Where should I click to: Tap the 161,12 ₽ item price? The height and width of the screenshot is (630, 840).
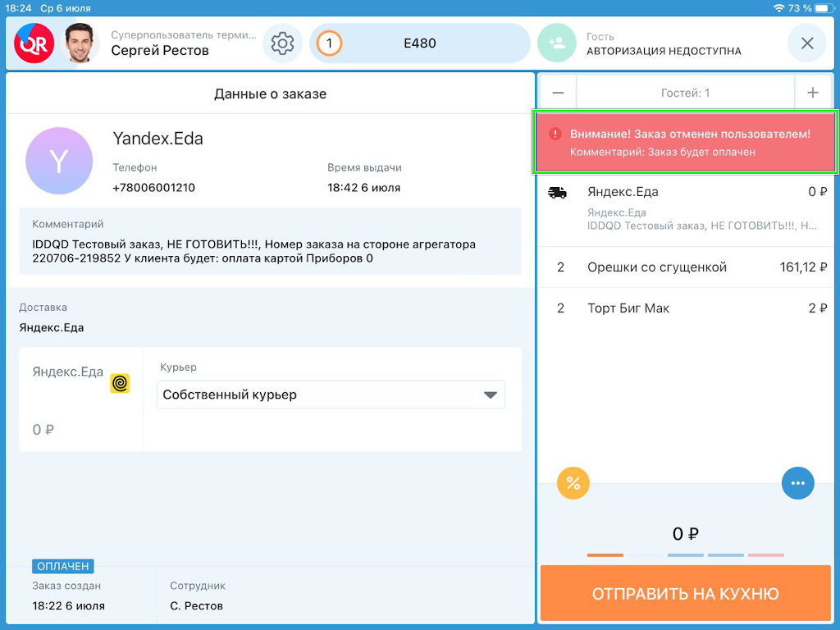804,267
